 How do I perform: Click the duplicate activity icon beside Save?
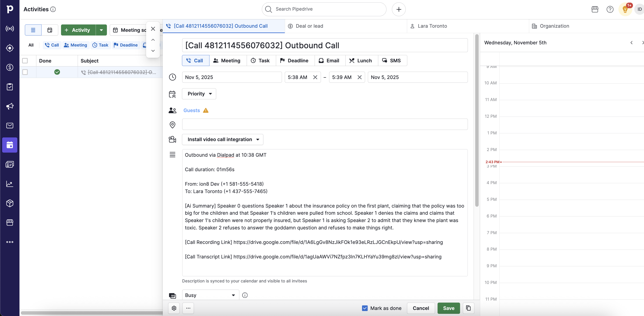[468, 308]
